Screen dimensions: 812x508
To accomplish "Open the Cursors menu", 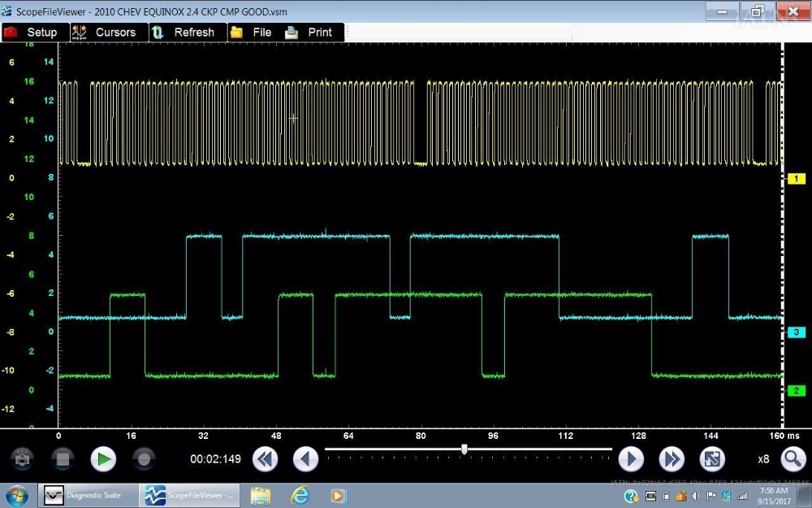I will pyautogui.click(x=104, y=33).
